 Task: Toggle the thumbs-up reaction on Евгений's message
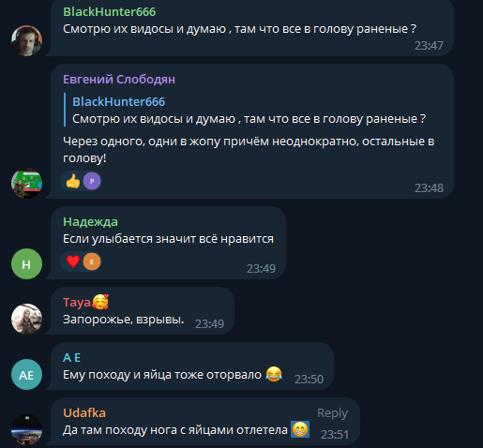point(73,181)
